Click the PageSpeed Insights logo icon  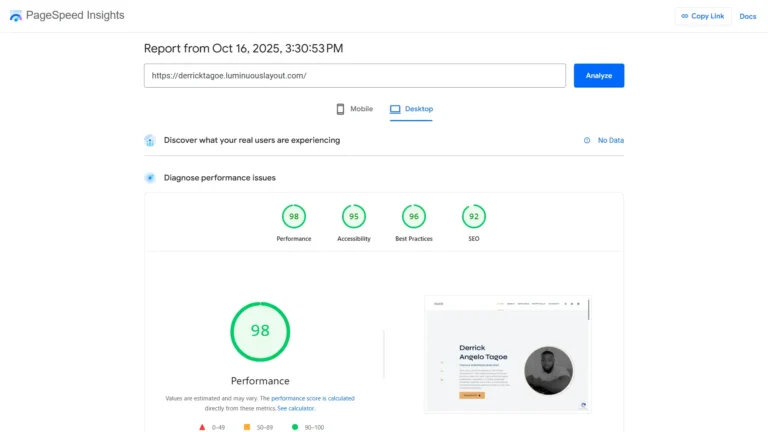tap(15, 16)
